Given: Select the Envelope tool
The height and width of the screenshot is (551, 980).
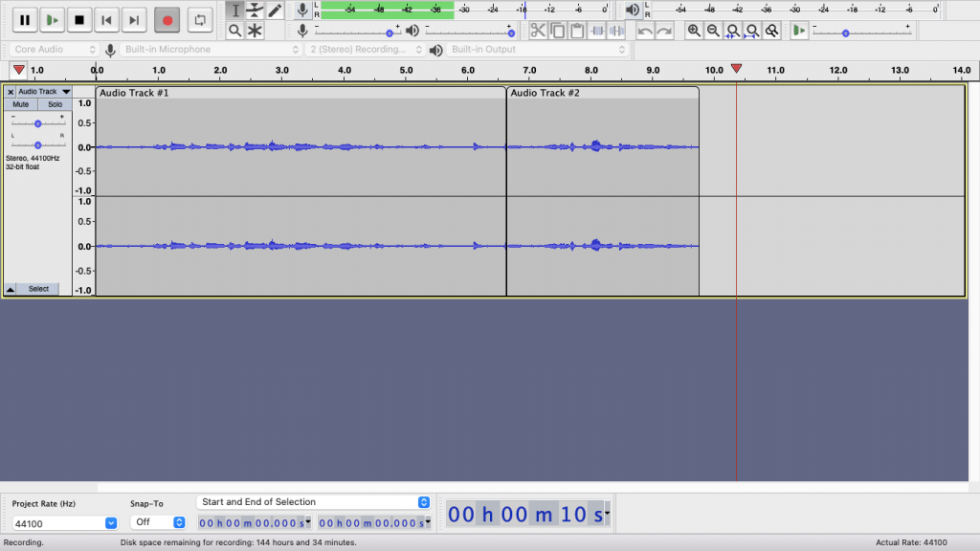Looking at the screenshot, I should (255, 10).
